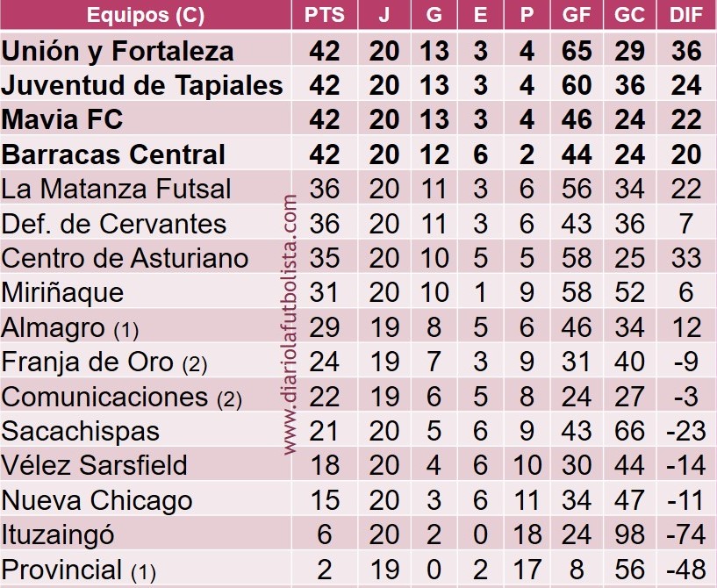Click the Def. de Cervantes team name
Image resolution: width=717 pixels, height=588 pixels.
tap(114, 224)
